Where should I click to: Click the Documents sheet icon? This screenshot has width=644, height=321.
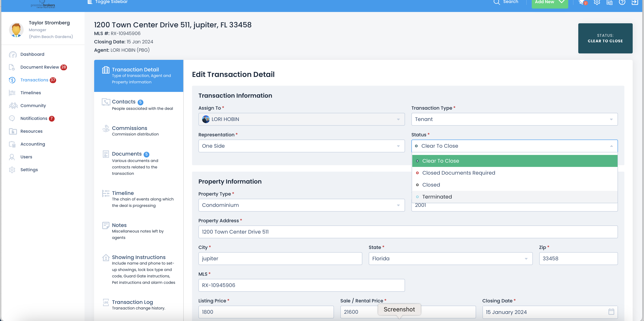tap(106, 154)
